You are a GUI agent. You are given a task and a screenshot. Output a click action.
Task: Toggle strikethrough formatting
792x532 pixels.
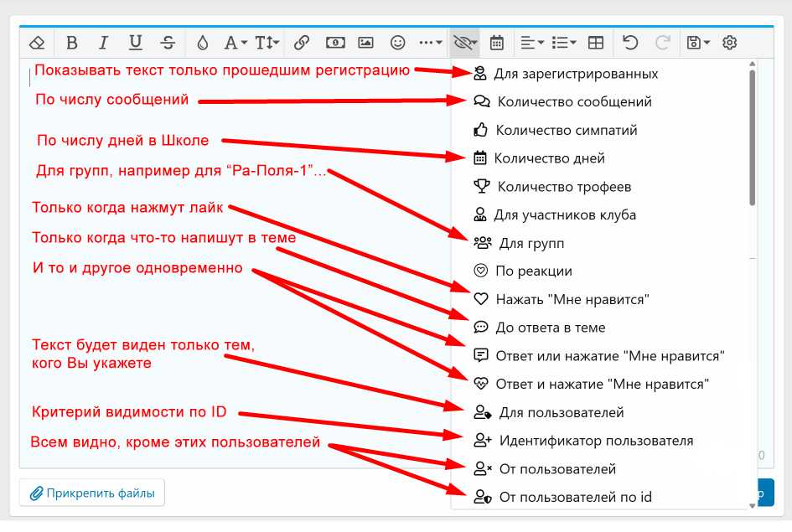pos(166,42)
